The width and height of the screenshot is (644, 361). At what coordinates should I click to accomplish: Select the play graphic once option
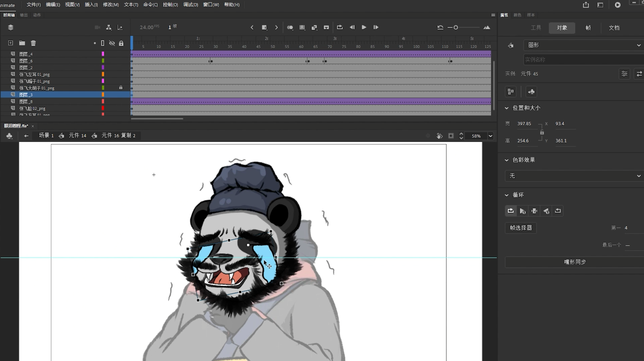coord(523,211)
